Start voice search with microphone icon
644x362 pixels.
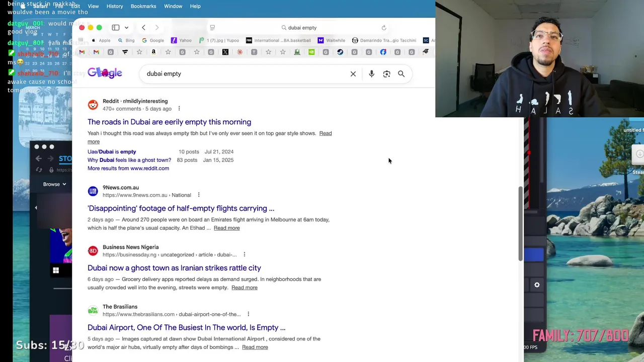[371, 74]
